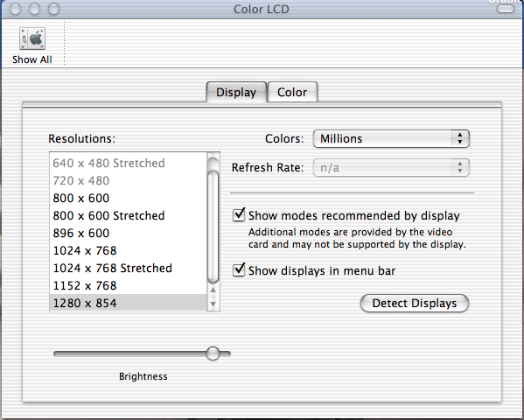The width and height of the screenshot is (524, 420).
Task: Open the Colors Millions dropdown
Action: [391, 138]
